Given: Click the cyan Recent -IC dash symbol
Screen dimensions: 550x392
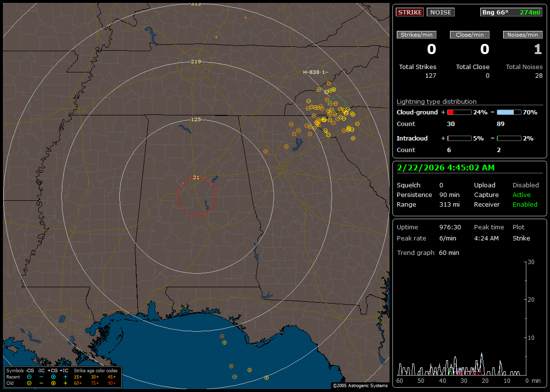Looking at the screenshot, I should 42,377.
